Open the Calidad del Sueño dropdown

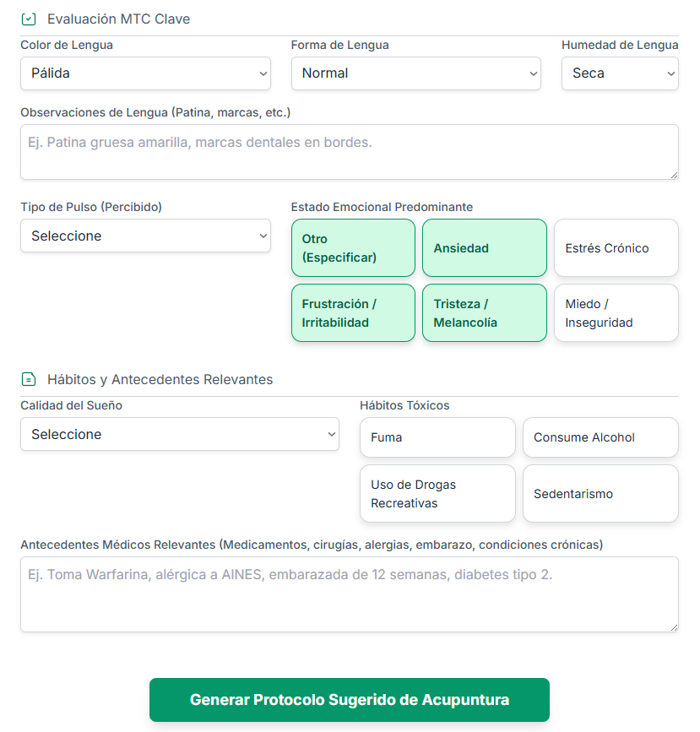180,434
